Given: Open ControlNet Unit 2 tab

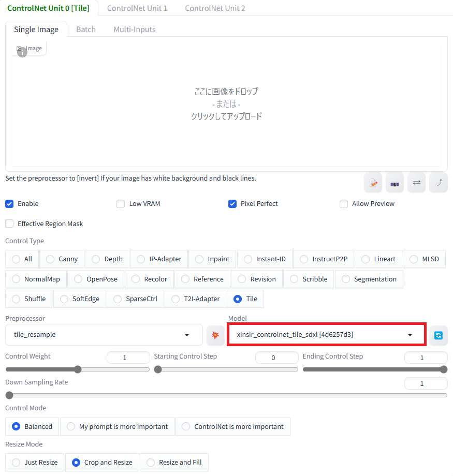Looking at the screenshot, I should [x=215, y=8].
